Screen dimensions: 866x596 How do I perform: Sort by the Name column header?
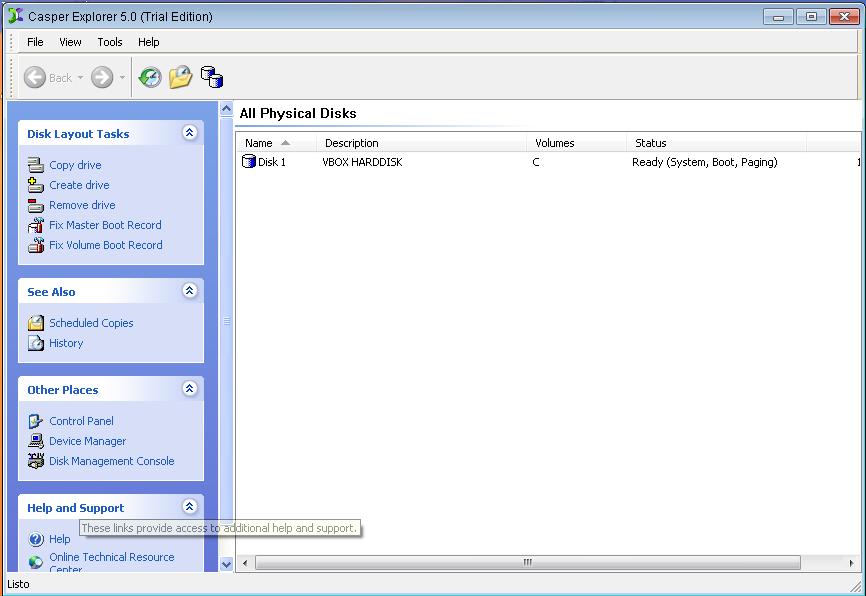click(x=276, y=143)
